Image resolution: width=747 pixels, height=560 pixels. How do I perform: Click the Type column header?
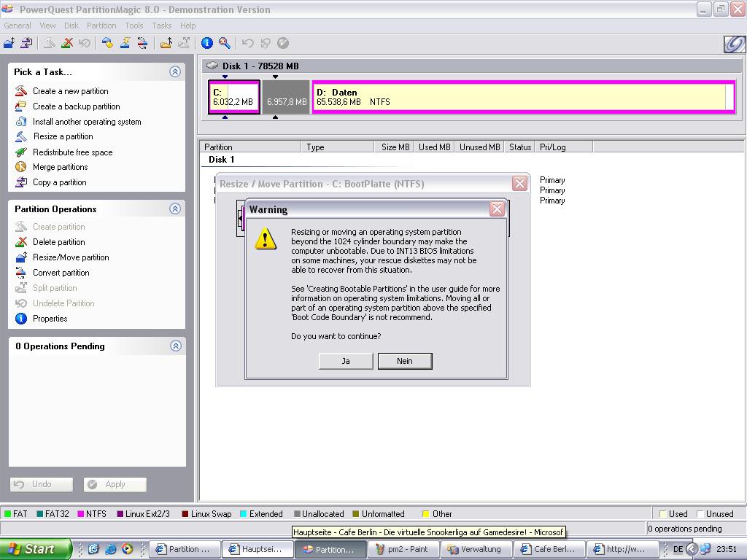pos(338,147)
